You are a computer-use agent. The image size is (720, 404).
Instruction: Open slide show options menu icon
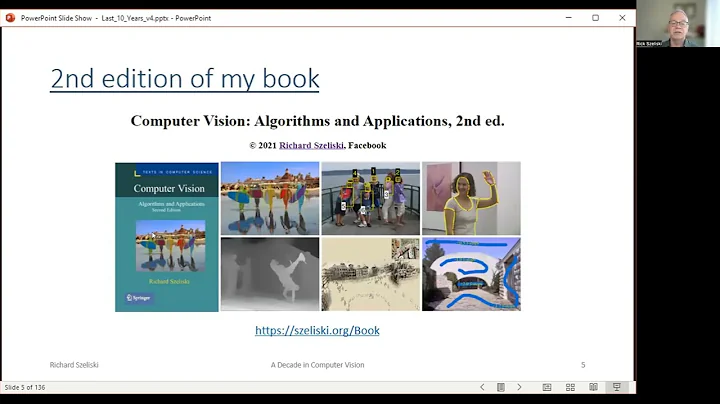click(501, 387)
